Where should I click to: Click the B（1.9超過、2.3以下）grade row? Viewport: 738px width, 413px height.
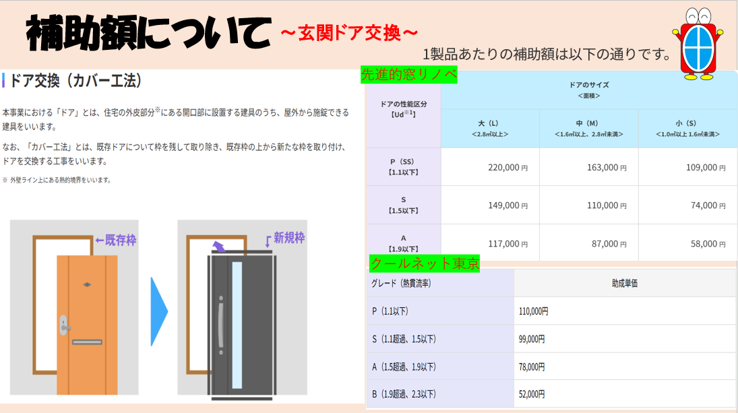coord(440,394)
